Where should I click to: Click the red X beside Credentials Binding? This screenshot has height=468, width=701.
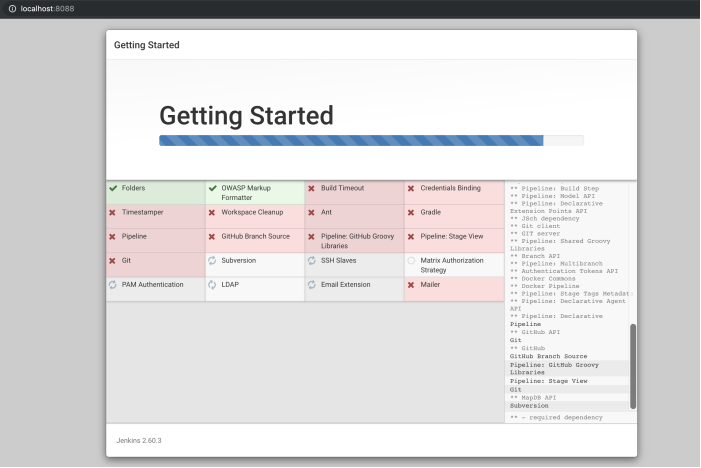coord(411,189)
